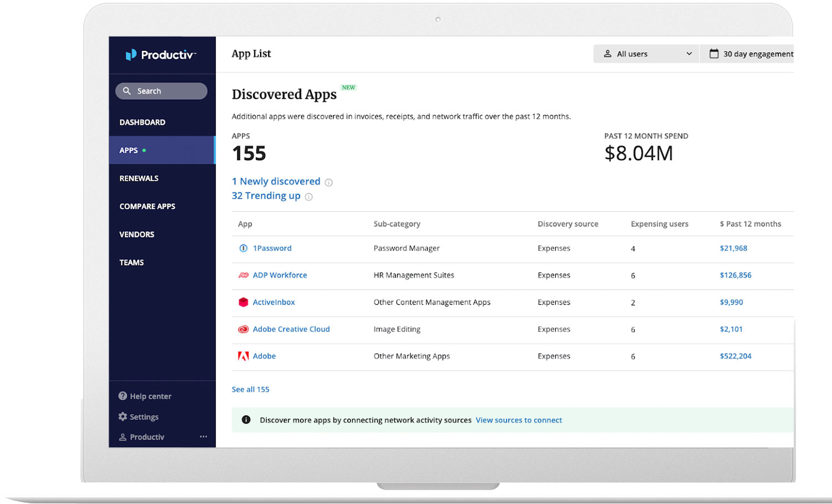Screen dimensions: 832x504
Task: Click the Adobe Creative Cloud icon
Action: coord(243,329)
